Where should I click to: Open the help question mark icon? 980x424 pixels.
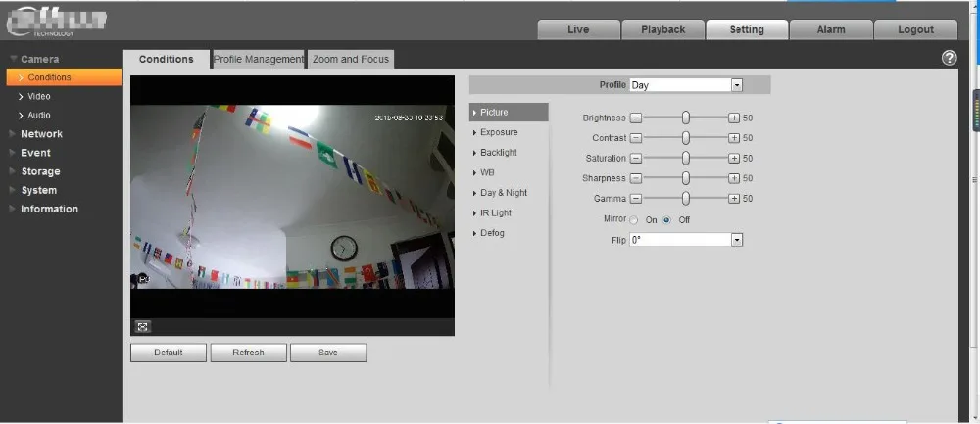click(x=949, y=58)
